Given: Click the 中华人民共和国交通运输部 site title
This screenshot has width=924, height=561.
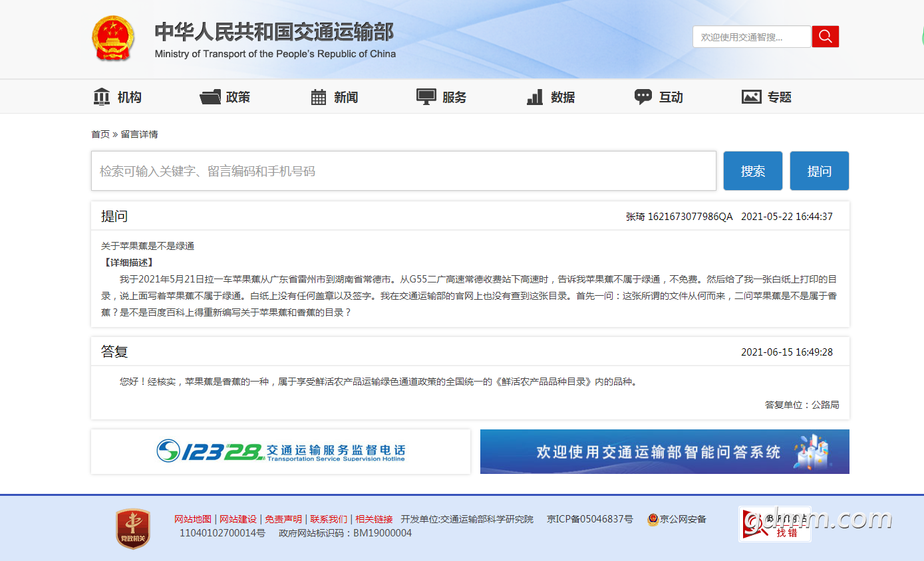Looking at the screenshot, I should pos(274,32).
